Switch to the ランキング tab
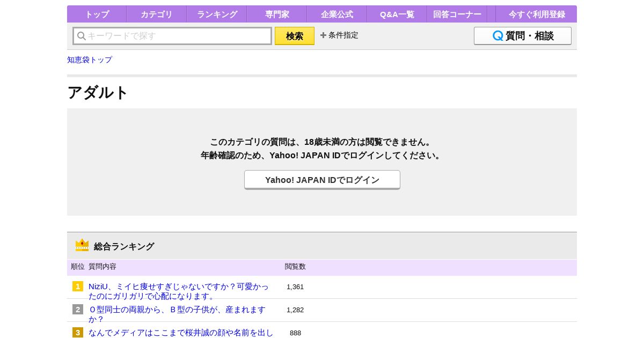The width and height of the screenshot is (644, 338). point(217,14)
